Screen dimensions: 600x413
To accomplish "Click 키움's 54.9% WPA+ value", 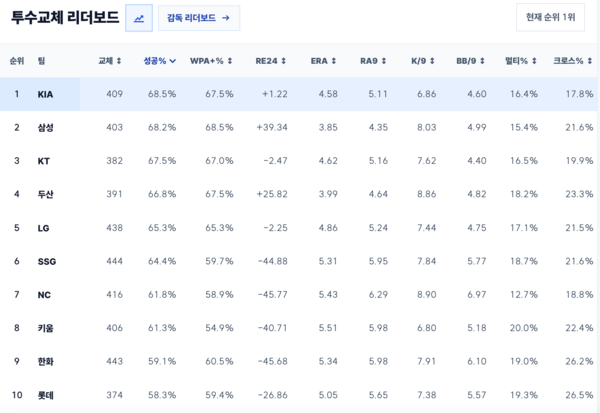I will [x=219, y=328].
